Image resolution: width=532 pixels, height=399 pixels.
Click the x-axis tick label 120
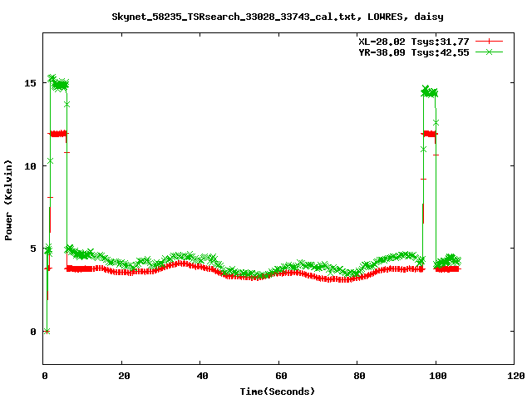pos(516,376)
